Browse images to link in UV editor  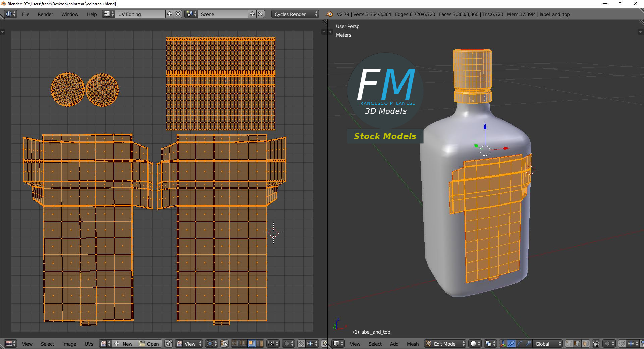point(105,344)
